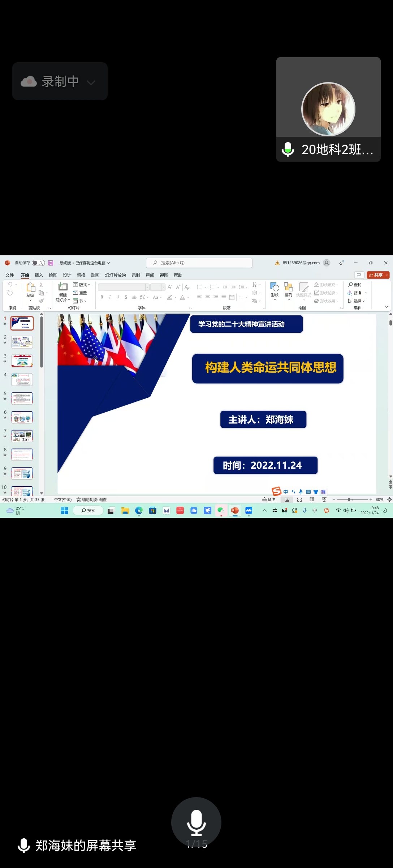This screenshot has width=393, height=868.
Task: Click the Save icon in PowerPoint title bar
Action: 51,263
